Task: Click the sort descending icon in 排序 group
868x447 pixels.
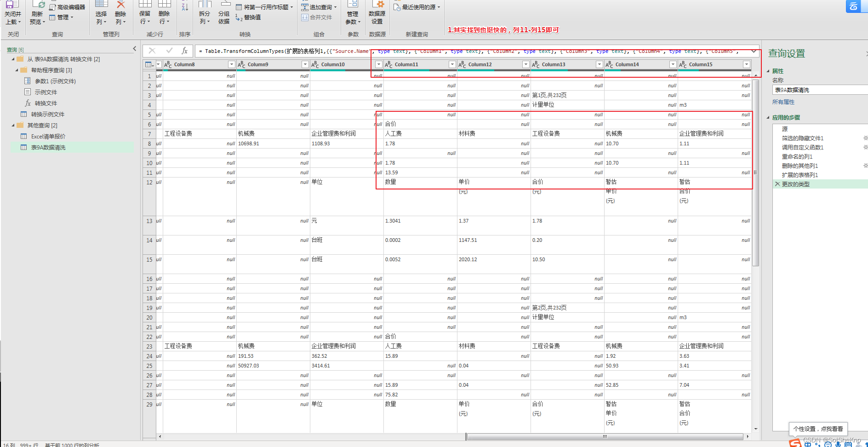Action: click(185, 6)
